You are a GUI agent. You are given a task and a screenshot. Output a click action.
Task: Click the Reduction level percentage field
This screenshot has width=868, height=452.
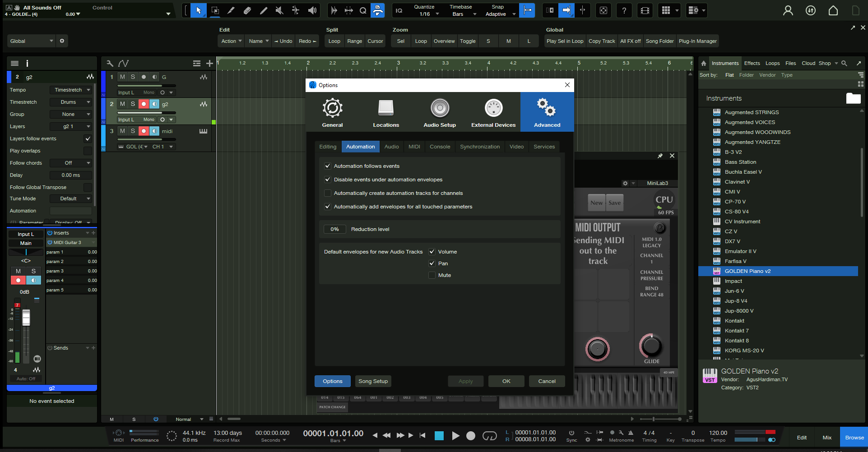tap(334, 229)
